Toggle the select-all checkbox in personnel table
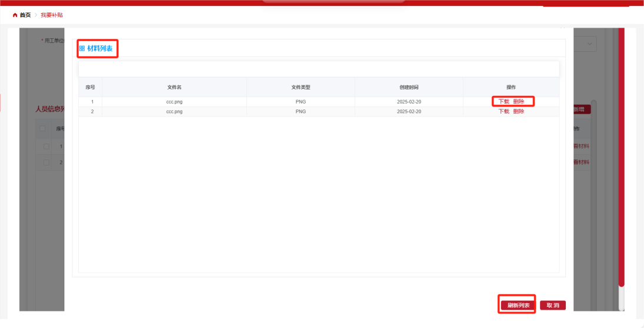The image size is (644, 328). (x=43, y=128)
